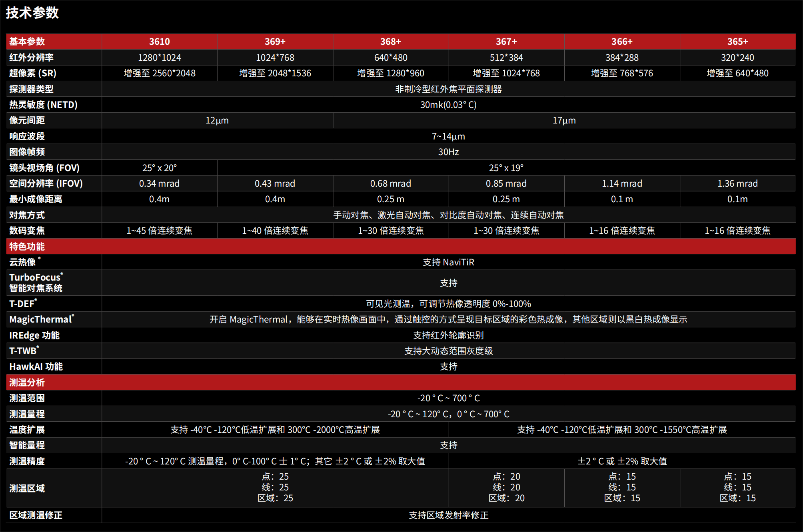This screenshot has height=532, width=803.
Task: Click the TurboFocus 智能对焦系统 row label
Action: (x=36, y=283)
